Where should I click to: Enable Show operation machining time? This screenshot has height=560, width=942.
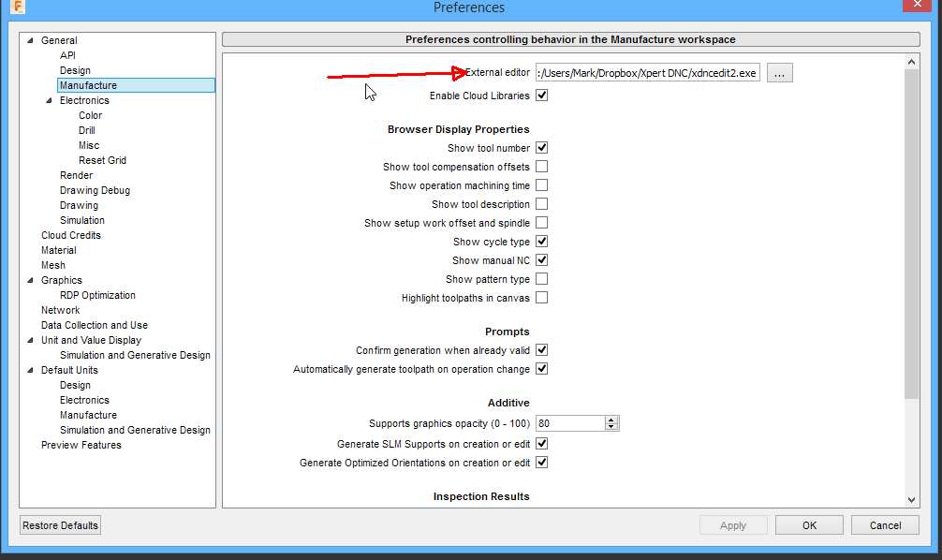(542, 185)
